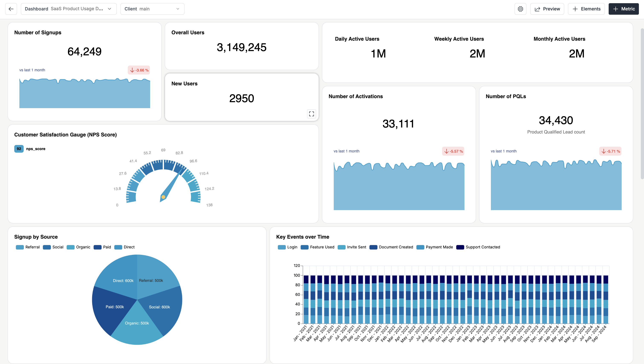This screenshot has width=644, height=364.
Task: Toggle Support Contacted legend item
Action: click(478, 247)
